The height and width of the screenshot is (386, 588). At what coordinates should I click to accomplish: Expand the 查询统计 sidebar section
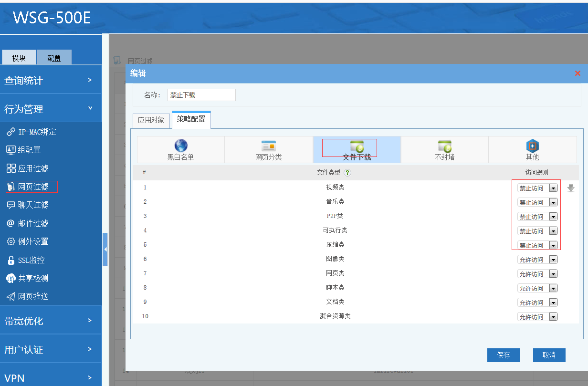(51, 81)
